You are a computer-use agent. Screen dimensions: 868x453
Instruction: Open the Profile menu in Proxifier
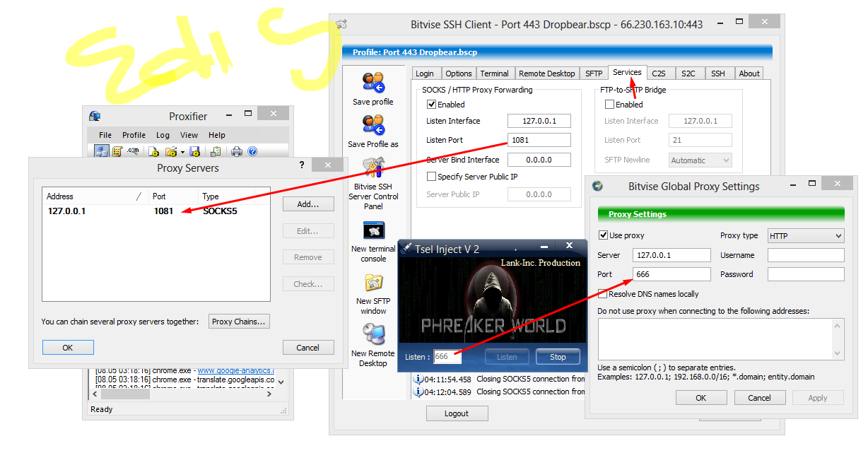134,135
